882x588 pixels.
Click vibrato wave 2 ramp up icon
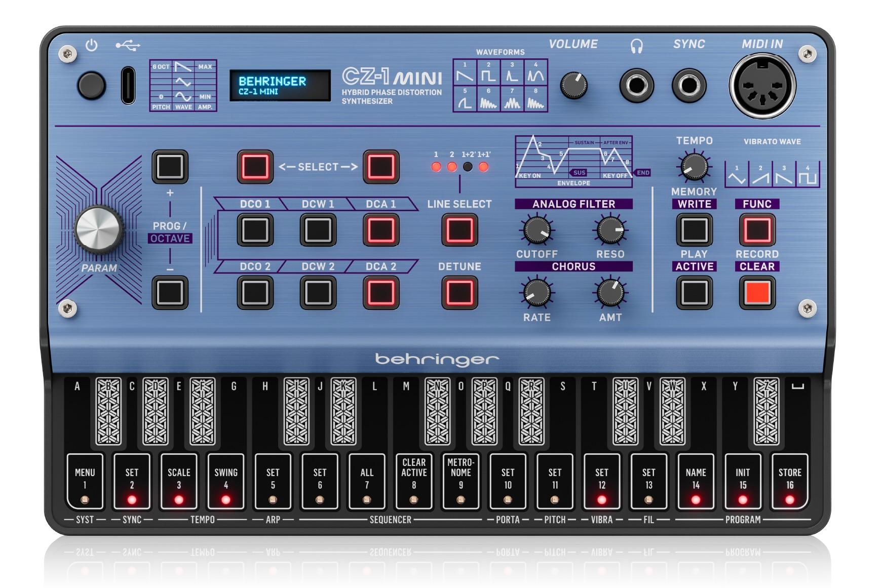760,178
